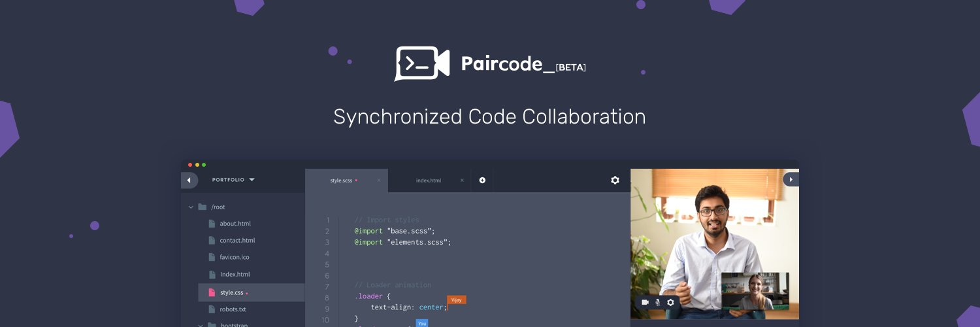Click line number 1 in the gutter

click(x=327, y=220)
